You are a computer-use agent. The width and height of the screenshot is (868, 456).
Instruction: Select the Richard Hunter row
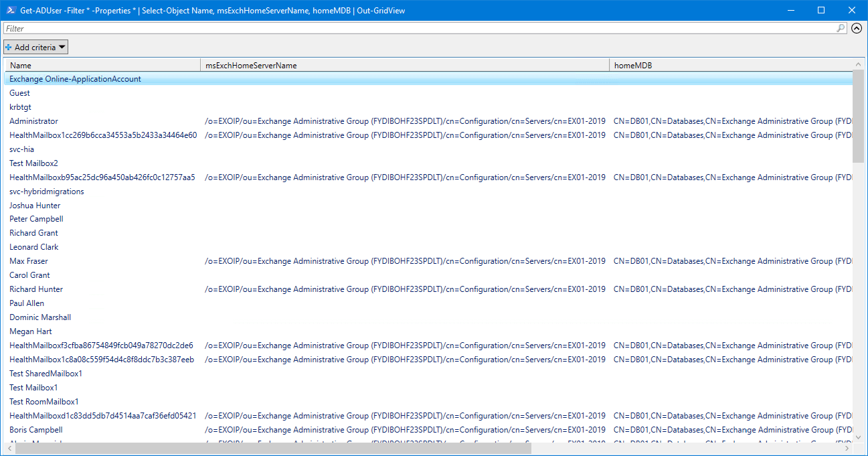click(428, 289)
